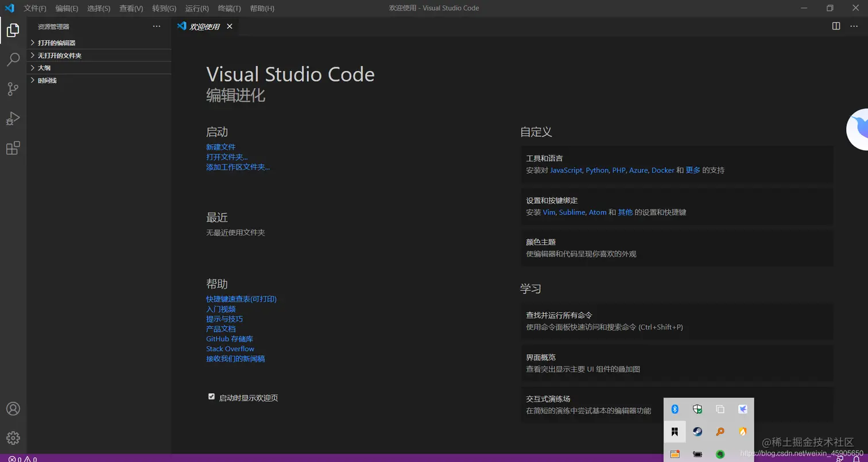Click the Sublime keybindings link
This screenshot has height=462, width=868.
572,212
